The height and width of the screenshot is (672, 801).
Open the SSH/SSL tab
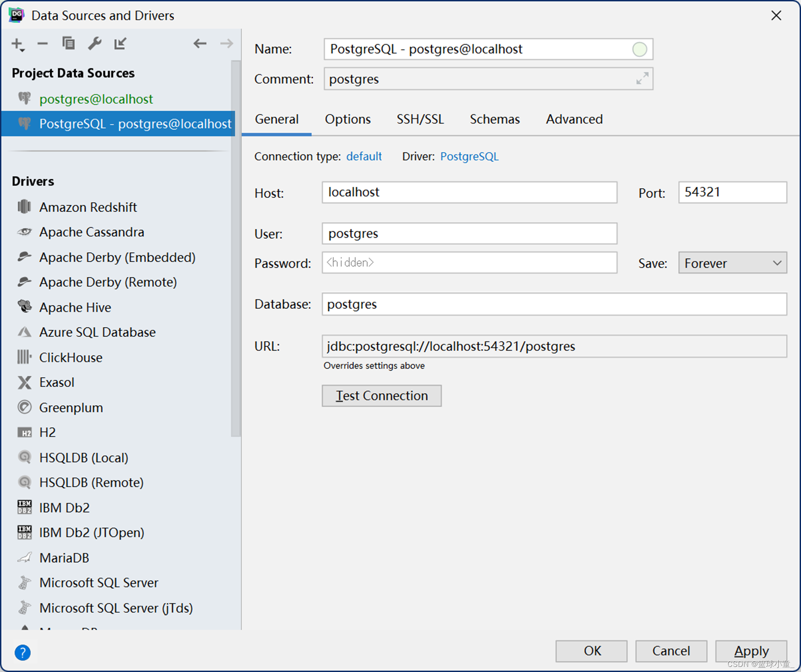[420, 119]
